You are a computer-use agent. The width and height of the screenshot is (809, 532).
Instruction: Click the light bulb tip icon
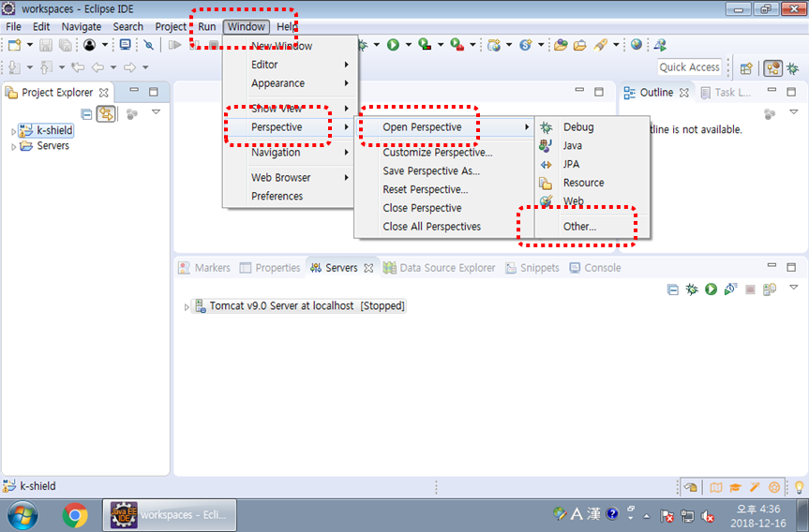[x=800, y=487]
